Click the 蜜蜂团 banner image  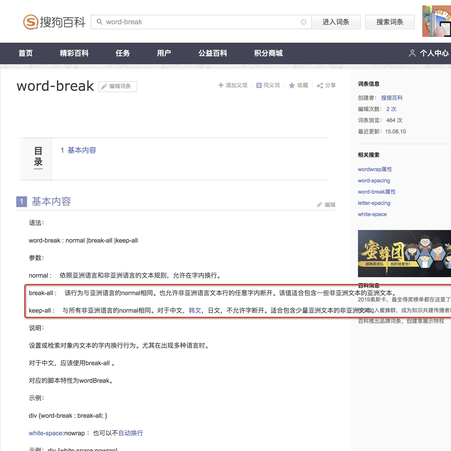tap(404, 253)
